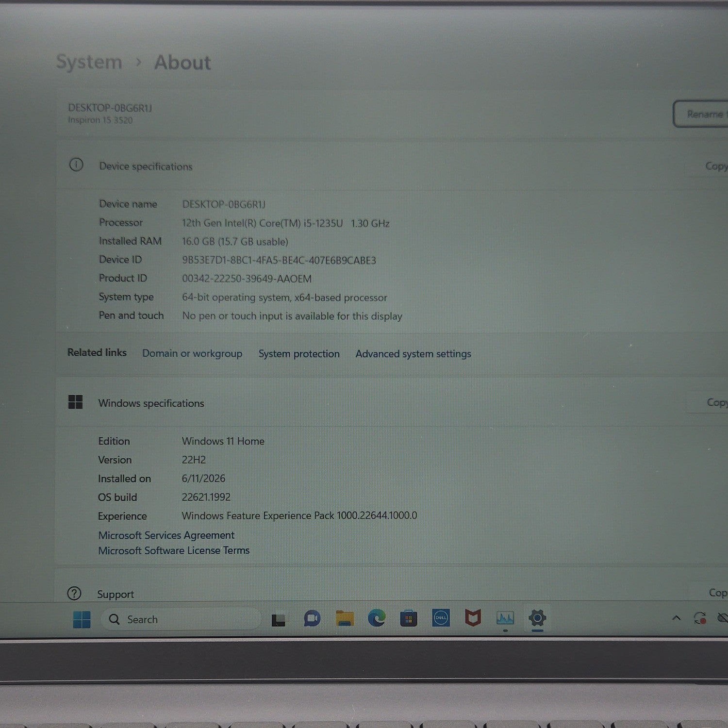The height and width of the screenshot is (728, 728).
Task: Click the 'About' page title
Action: 182,63
